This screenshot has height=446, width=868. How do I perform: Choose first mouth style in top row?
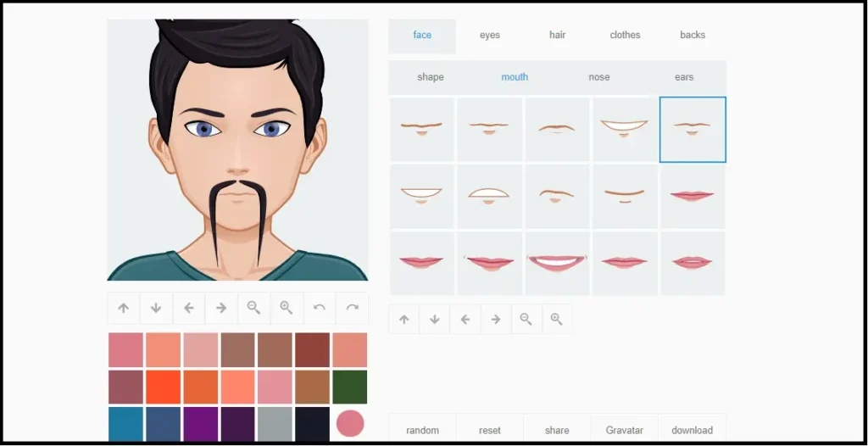coord(422,130)
